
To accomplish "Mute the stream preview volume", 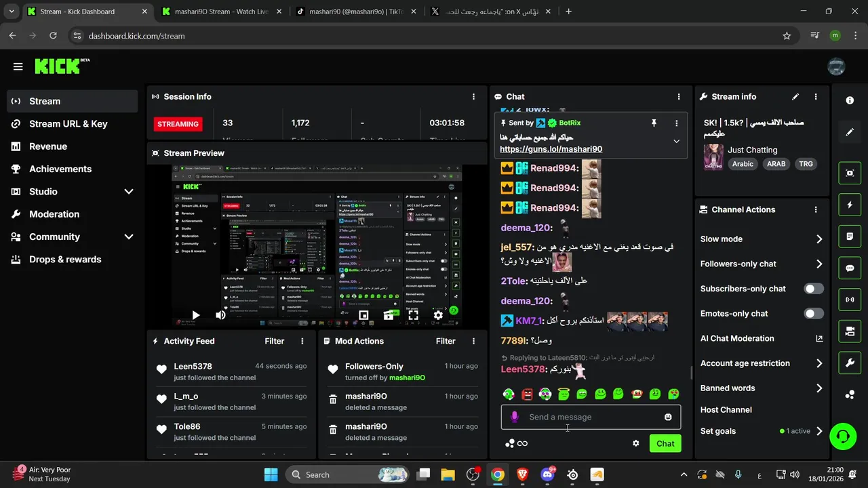I will coord(220,315).
